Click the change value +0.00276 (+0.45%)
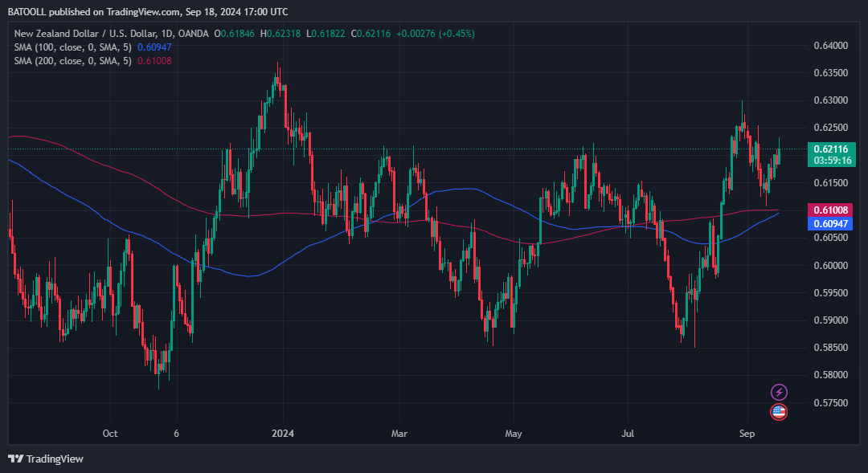Image resolution: width=868 pixels, height=473 pixels. [436, 33]
